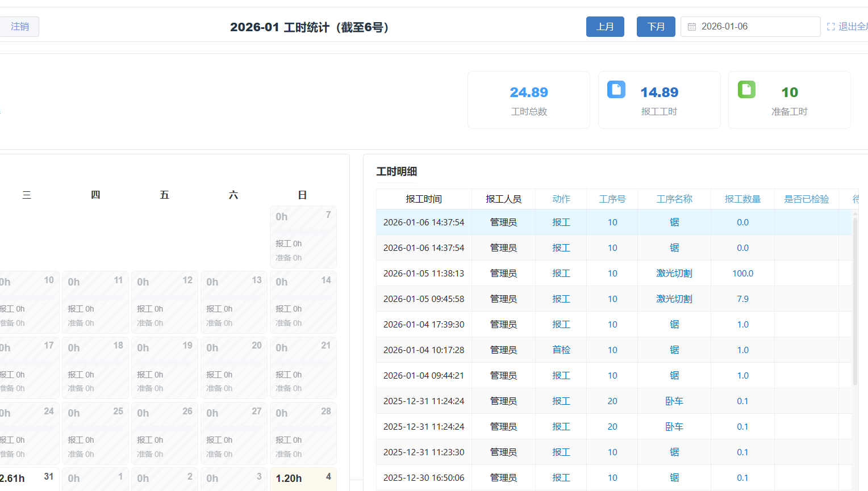This screenshot has height=491, width=868.
Task: Go to next month with 下月
Action: [x=656, y=27]
